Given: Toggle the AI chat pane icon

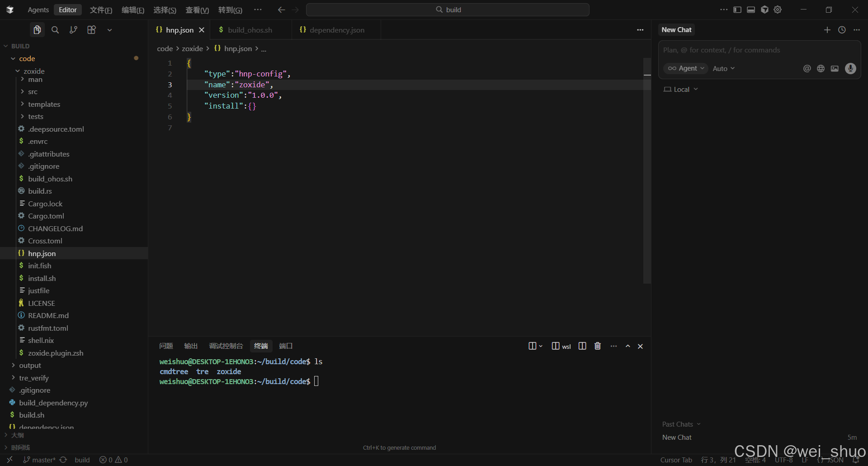Looking at the screenshot, I should point(764,10).
